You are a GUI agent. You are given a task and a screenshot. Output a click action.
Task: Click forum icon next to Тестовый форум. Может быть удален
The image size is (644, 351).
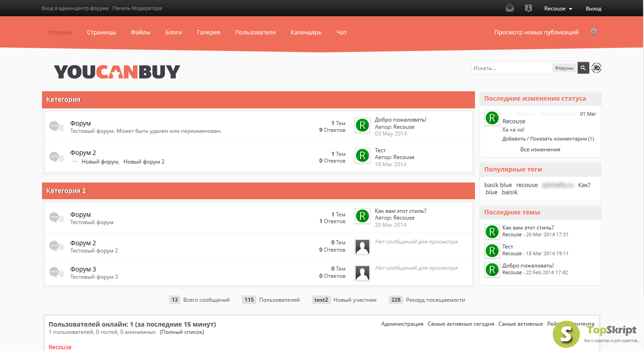click(56, 126)
